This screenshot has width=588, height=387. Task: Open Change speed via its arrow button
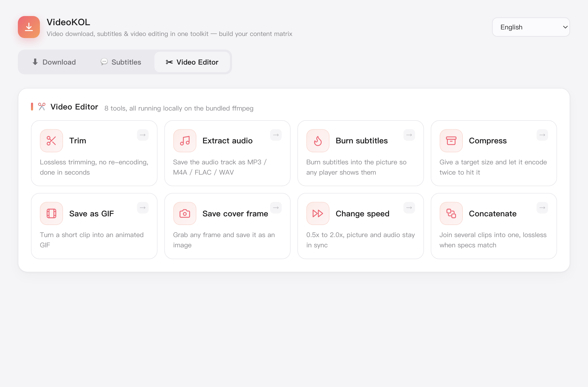[409, 208]
